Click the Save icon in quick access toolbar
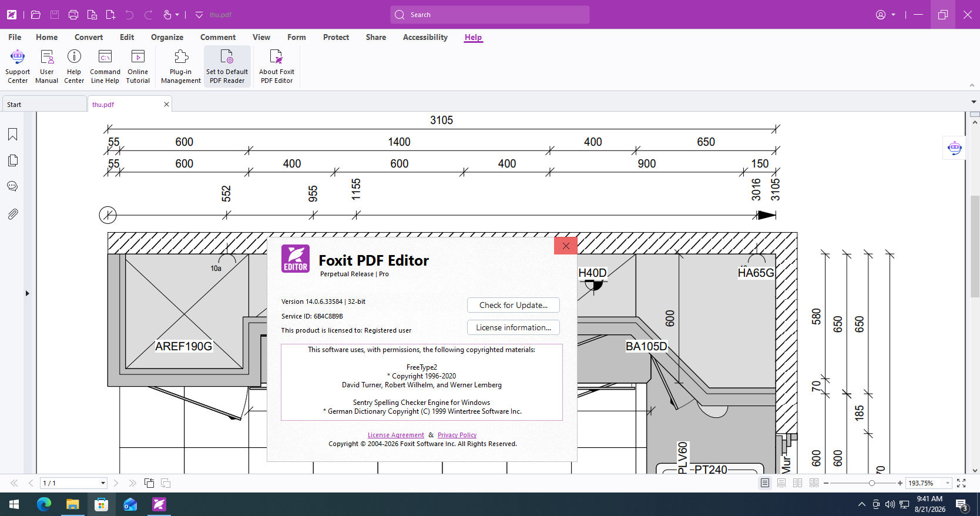 55,15
